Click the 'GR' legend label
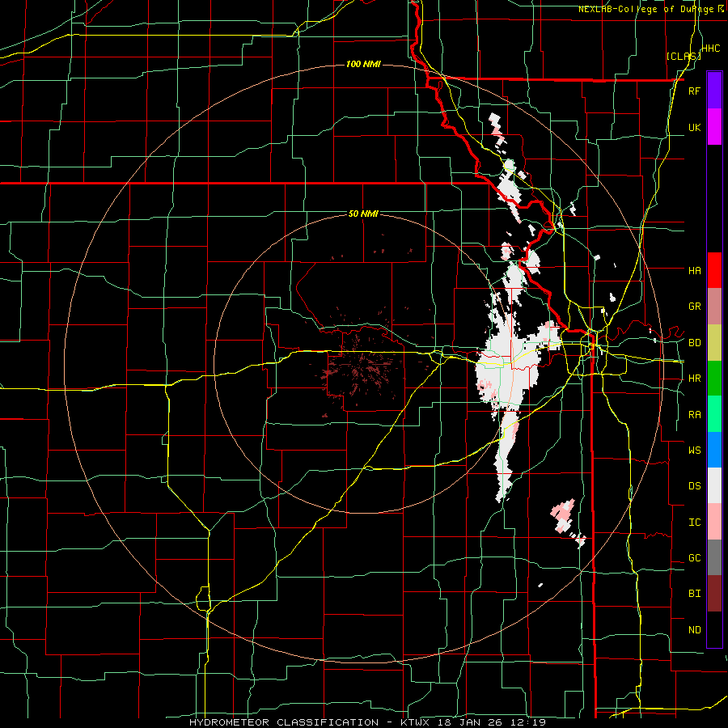The width and height of the screenshot is (728, 728). [x=694, y=307]
